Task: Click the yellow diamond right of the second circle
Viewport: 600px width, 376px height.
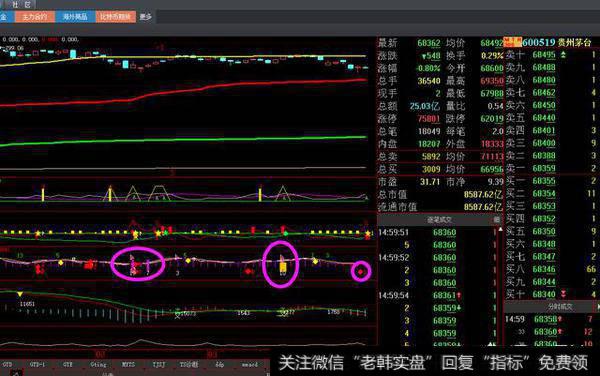Action: point(315,261)
